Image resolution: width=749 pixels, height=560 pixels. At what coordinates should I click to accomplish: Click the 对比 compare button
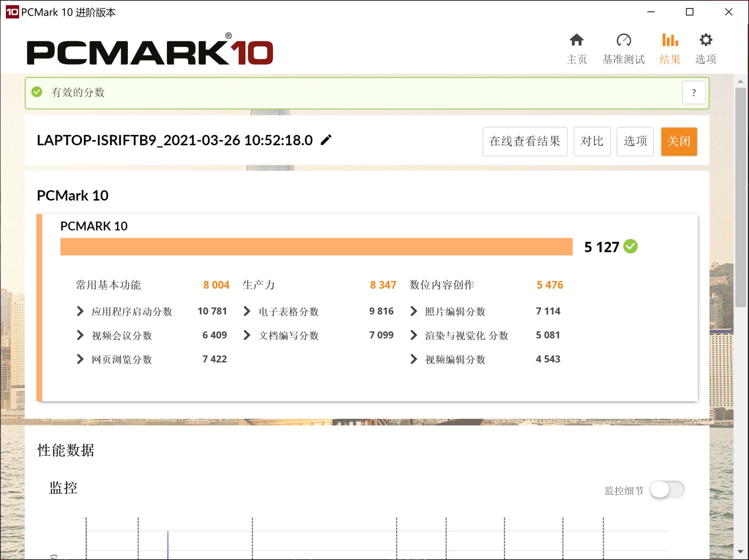pos(591,141)
